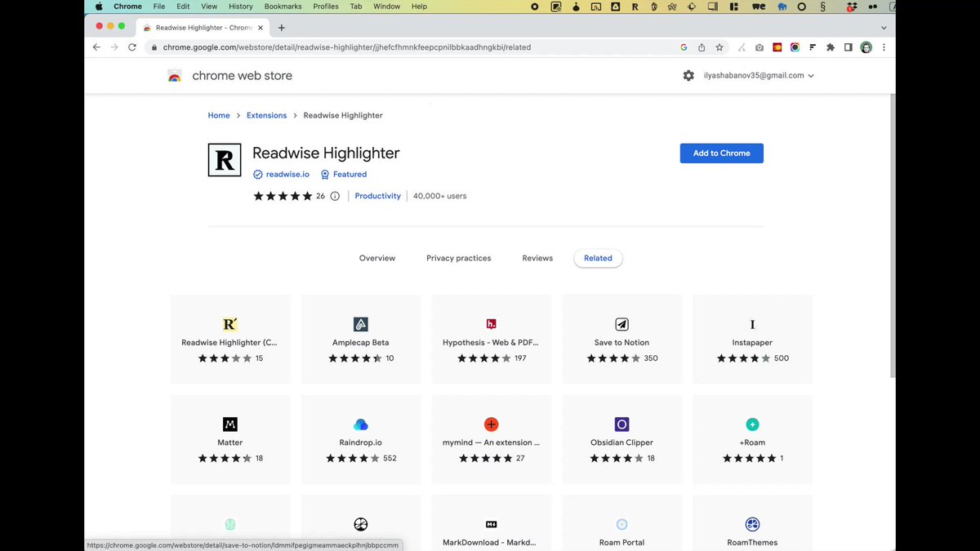Open the readwise.io publisher link
Image resolution: width=980 pixels, height=551 pixels.
(x=287, y=174)
